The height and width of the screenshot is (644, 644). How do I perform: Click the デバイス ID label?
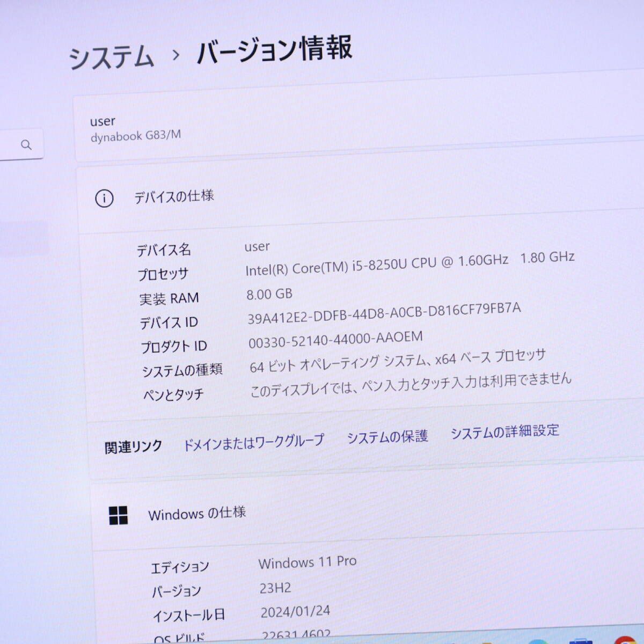click(x=169, y=323)
